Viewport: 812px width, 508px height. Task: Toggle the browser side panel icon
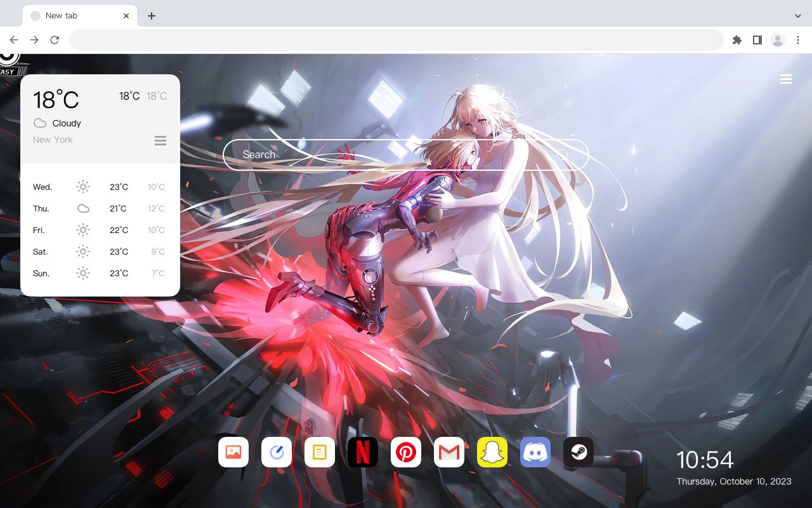click(x=757, y=40)
